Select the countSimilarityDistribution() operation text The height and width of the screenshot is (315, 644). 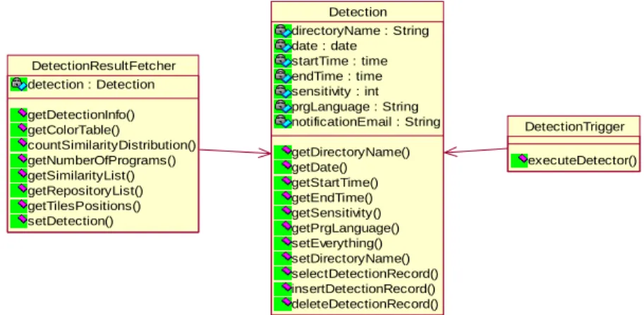click(111, 145)
